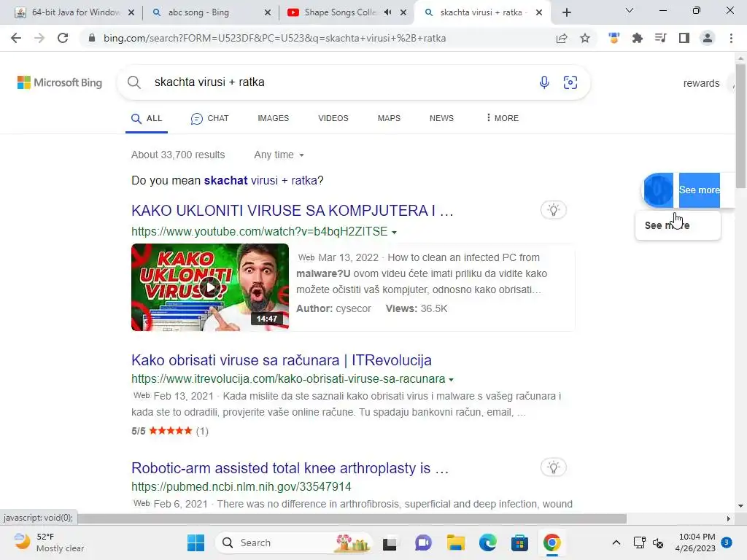Open the pubmed.ncbi.nlm.nih.gov result URL
This screenshot has height=560, width=747.
[241, 486]
